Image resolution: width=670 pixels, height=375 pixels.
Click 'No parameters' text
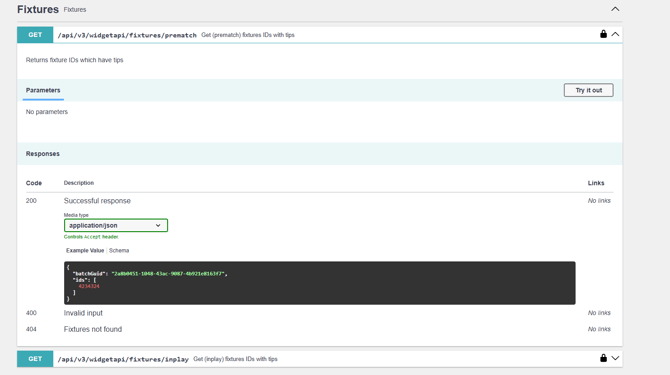[47, 112]
